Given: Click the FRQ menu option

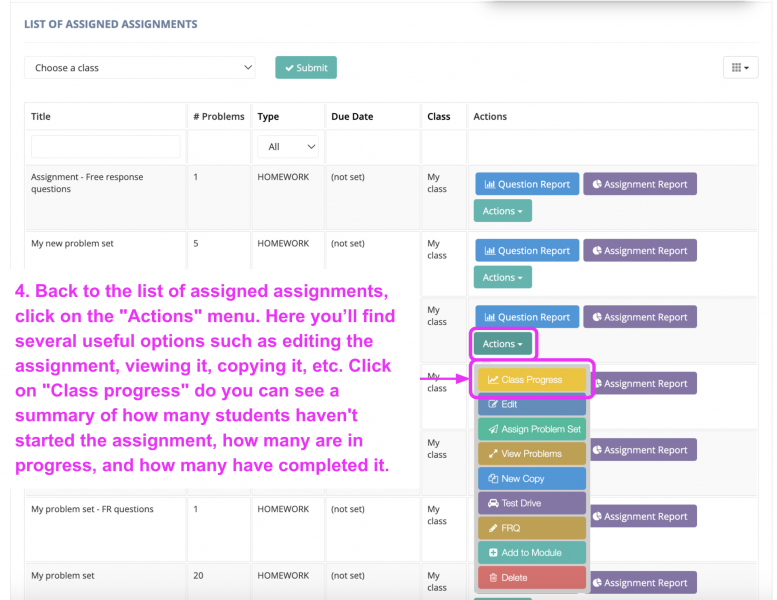Looking at the screenshot, I should point(531,528).
